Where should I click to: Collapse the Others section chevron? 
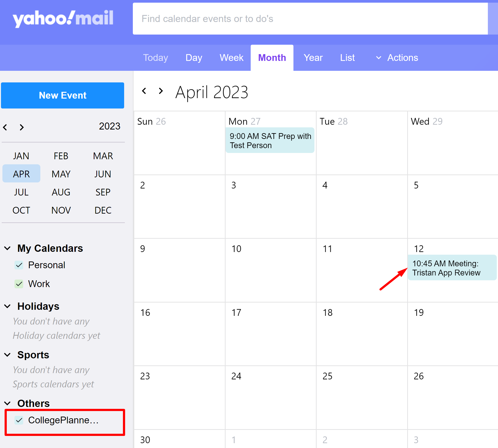coord(8,404)
